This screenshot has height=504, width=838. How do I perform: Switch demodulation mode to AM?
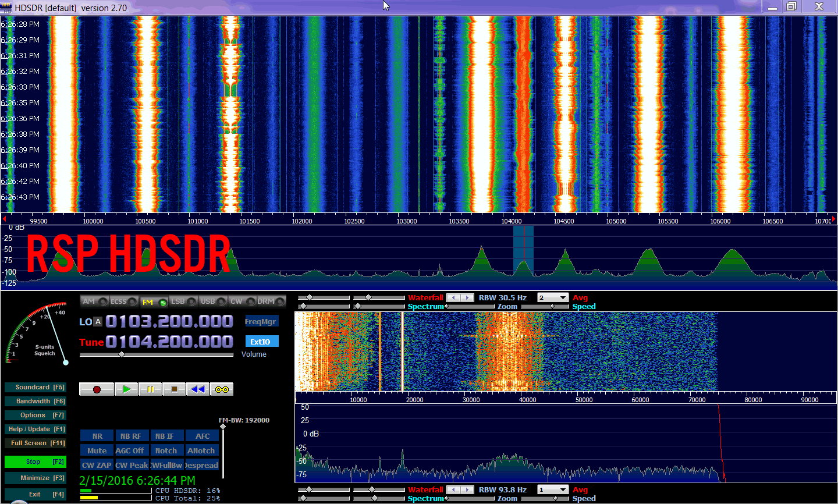point(94,301)
